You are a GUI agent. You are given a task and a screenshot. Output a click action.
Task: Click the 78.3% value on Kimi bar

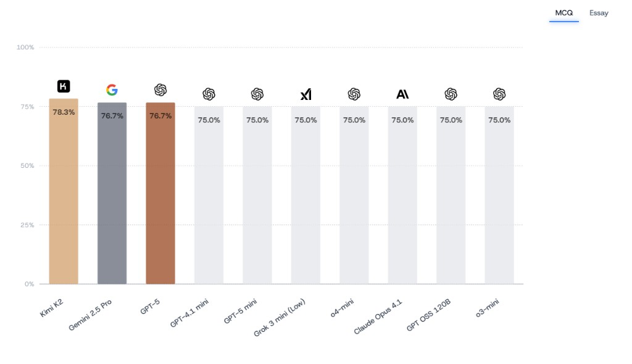(64, 112)
